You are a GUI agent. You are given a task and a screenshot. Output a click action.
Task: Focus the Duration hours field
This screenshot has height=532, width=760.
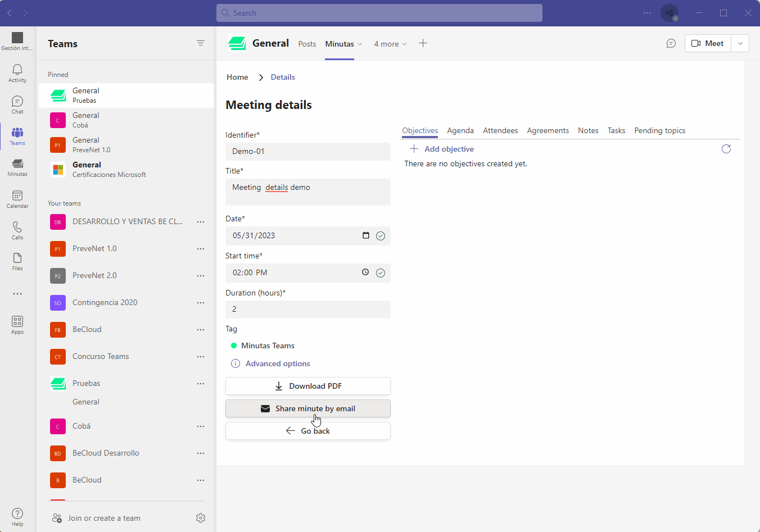(x=308, y=310)
